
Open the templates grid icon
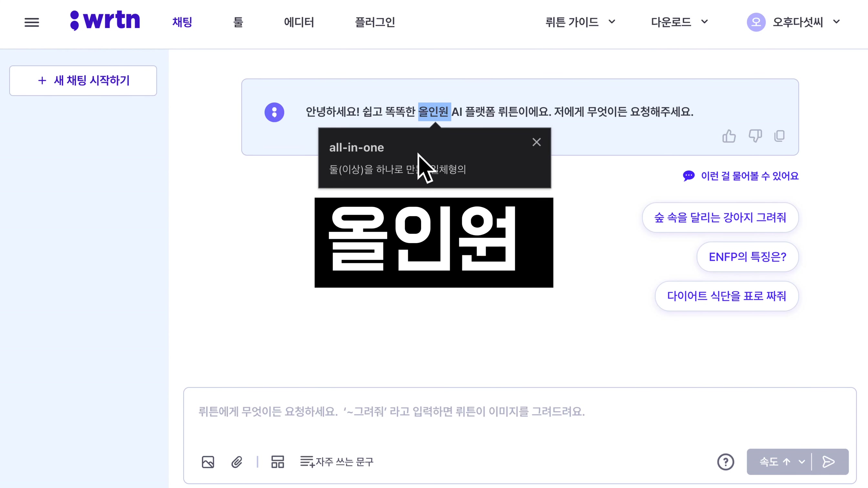278,462
